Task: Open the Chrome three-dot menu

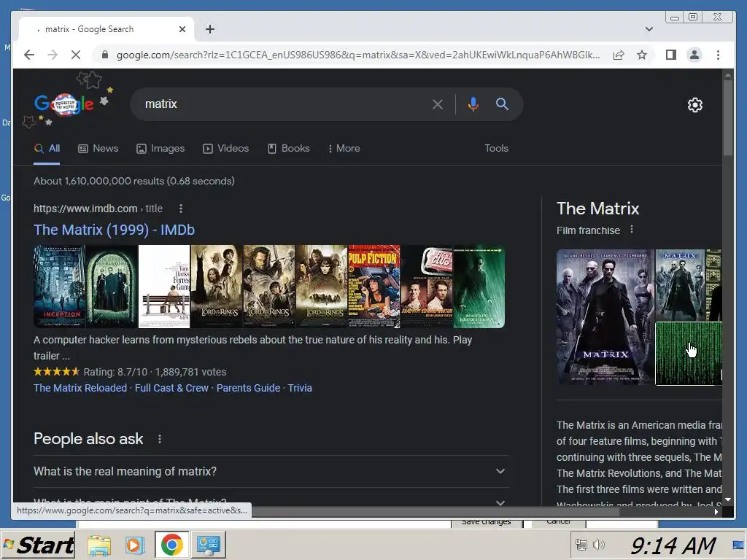Action: coord(718,55)
